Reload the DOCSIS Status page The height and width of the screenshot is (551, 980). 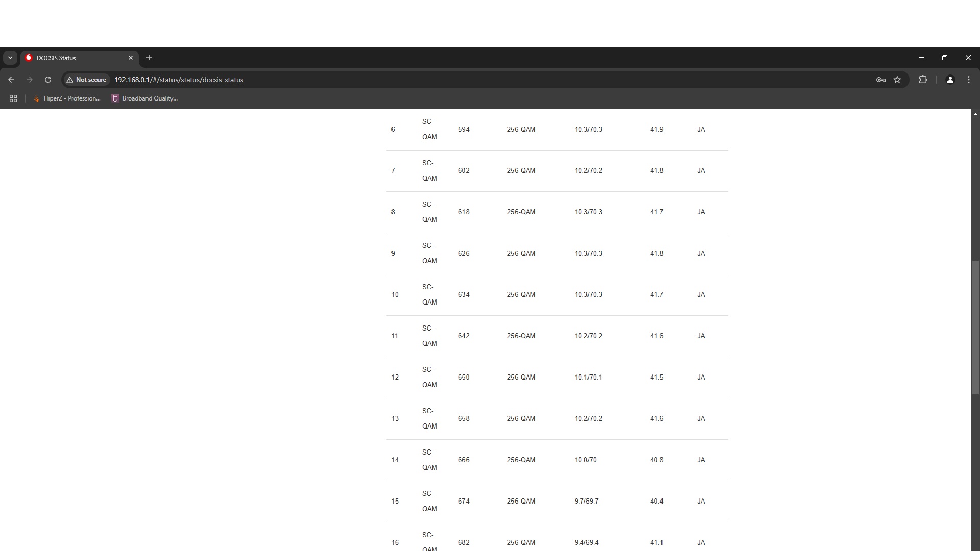pos(48,80)
